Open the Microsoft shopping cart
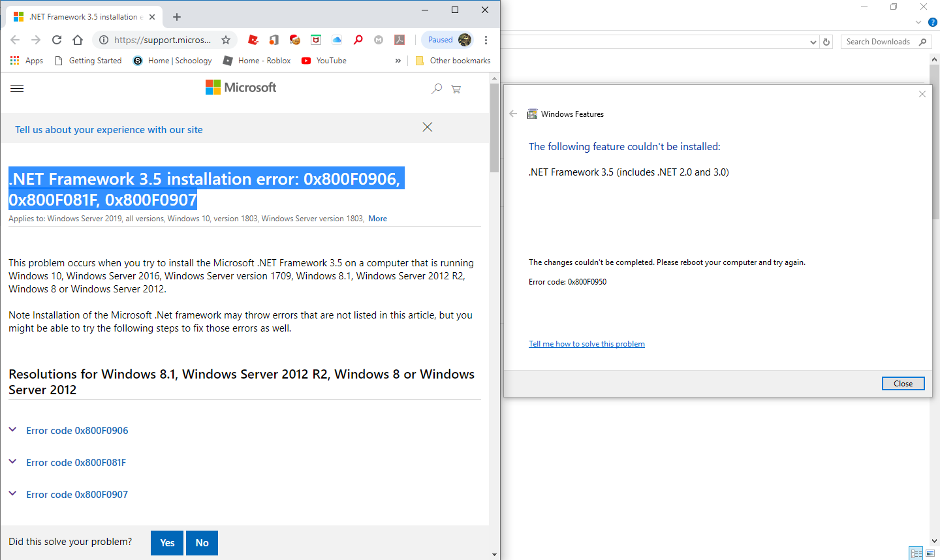 click(456, 89)
